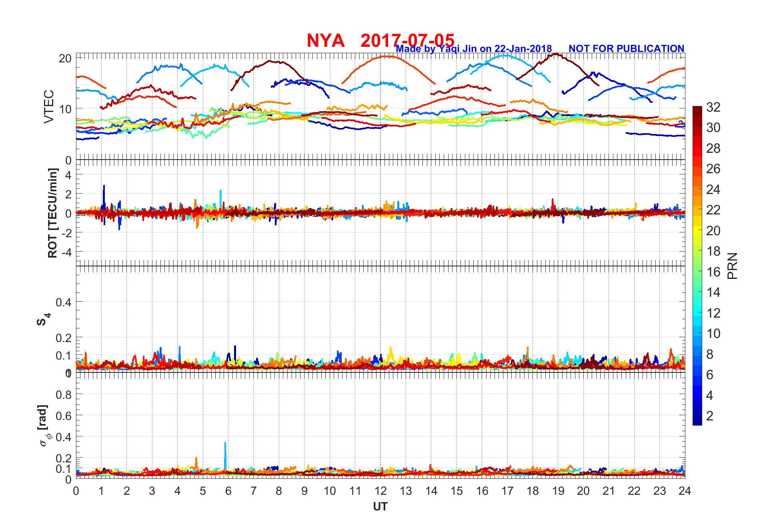Screen dimensions: 761x532
Task: Click the "8" tick on the PRN colorbar
Action: coord(710,354)
